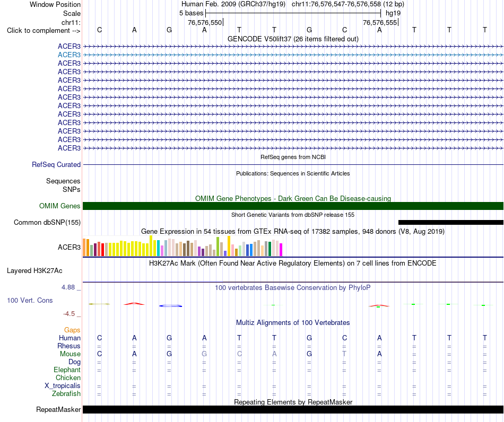Click the '100 Vert. Cons' track label
The image size is (504, 422).
coord(30,300)
